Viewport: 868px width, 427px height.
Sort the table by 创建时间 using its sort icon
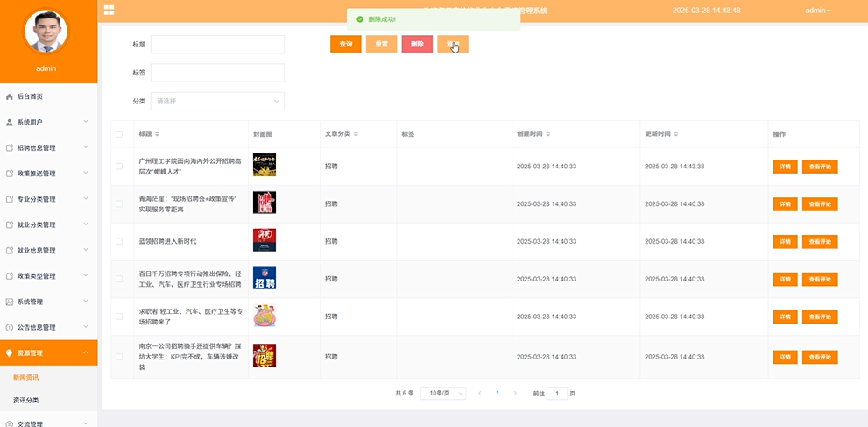tap(549, 134)
